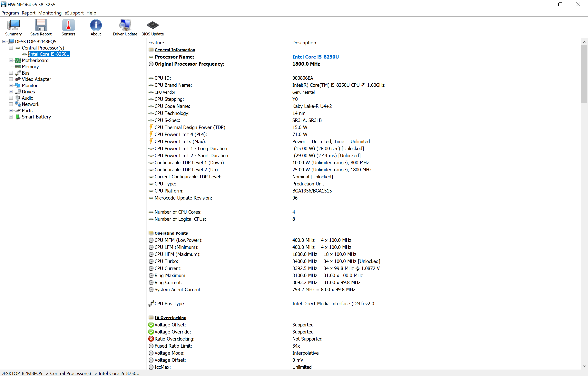Open the Monitoring menu
Image resolution: width=588 pixels, height=376 pixels.
(x=50, y=13)
